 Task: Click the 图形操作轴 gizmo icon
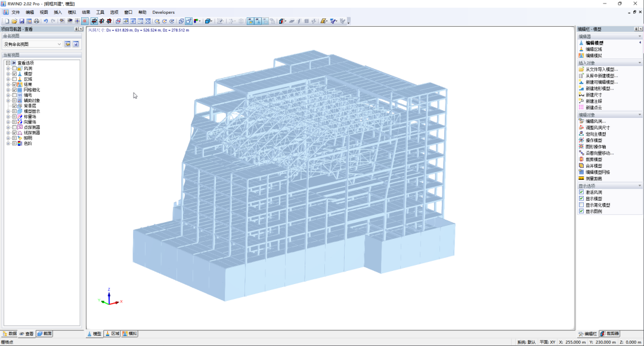581,146
